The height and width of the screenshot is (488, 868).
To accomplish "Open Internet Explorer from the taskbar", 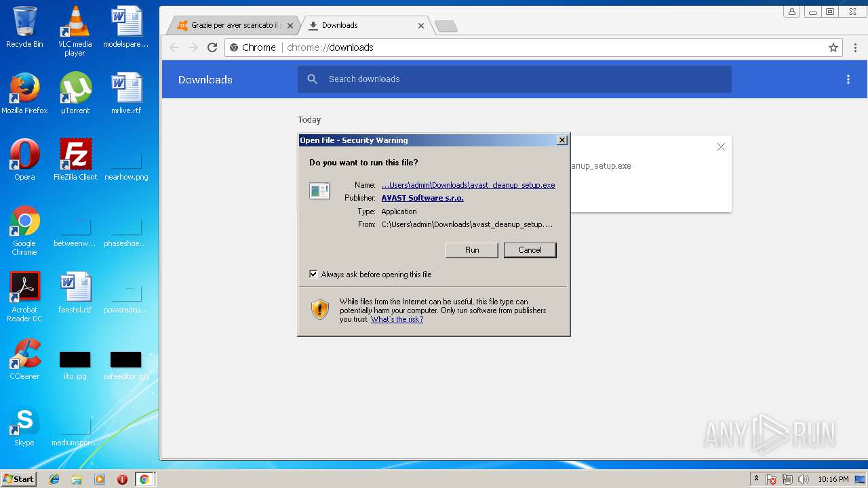I will [54, 479].
